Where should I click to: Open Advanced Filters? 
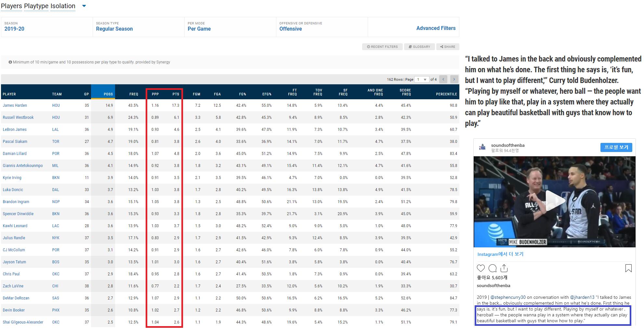tap(436, 28)
